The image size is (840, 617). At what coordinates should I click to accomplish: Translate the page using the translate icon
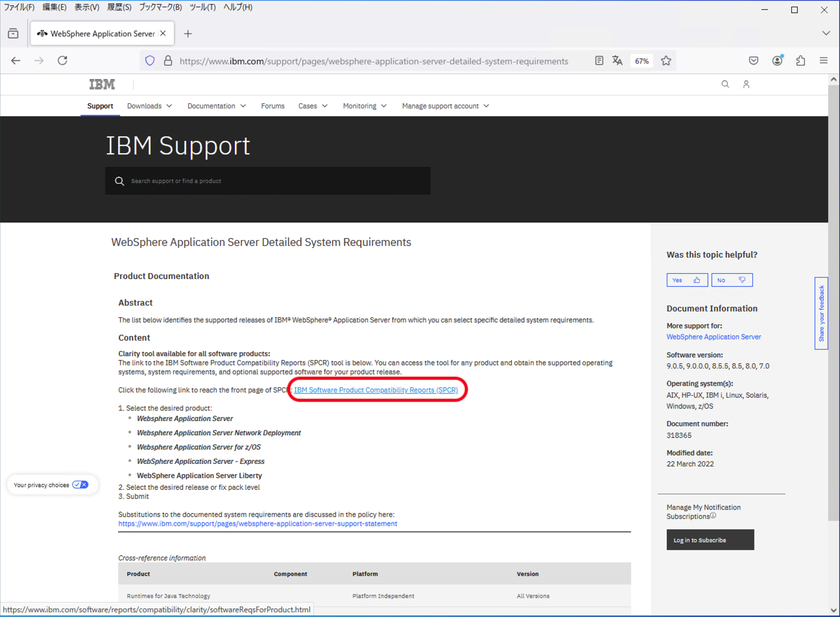pyautogui.click(x=617, y=60)
